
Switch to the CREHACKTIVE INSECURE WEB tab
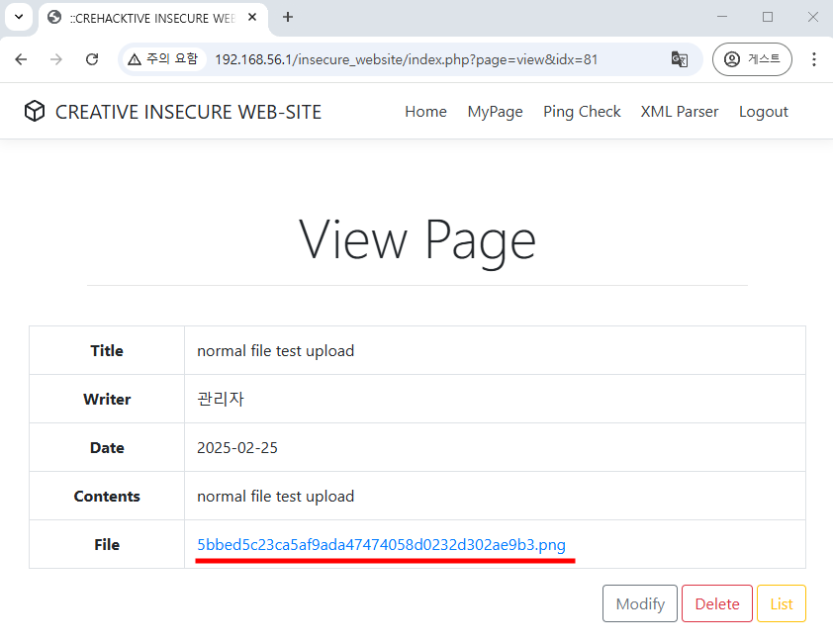[x=153, y=18]
